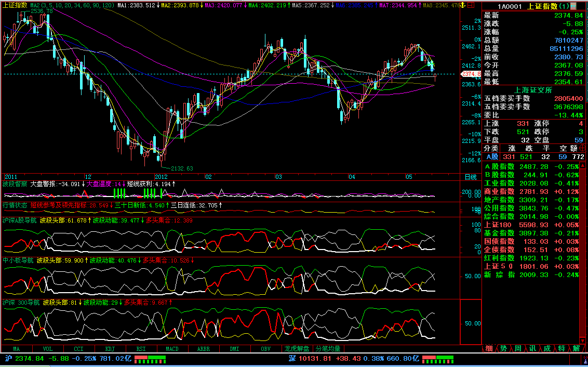Open the CCI indicator tab
588x367 pixels.
79,349
